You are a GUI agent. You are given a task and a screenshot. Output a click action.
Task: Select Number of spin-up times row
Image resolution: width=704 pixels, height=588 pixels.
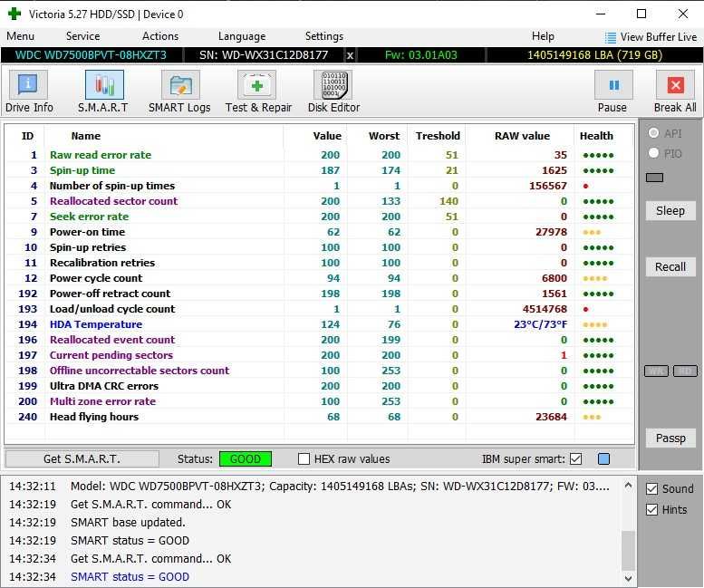[x=319, y=186]
